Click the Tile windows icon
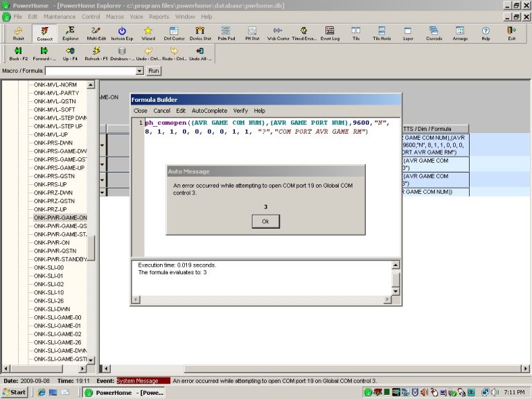 coord(356,33)
